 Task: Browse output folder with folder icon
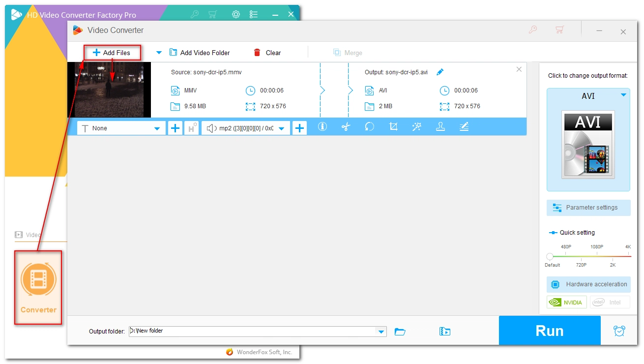point(400,332)
